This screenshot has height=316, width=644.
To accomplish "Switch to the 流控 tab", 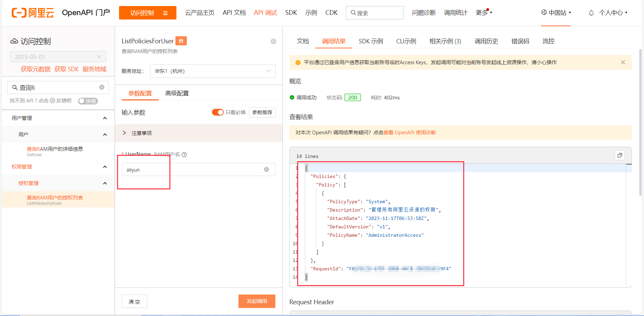I will (548, 41).
